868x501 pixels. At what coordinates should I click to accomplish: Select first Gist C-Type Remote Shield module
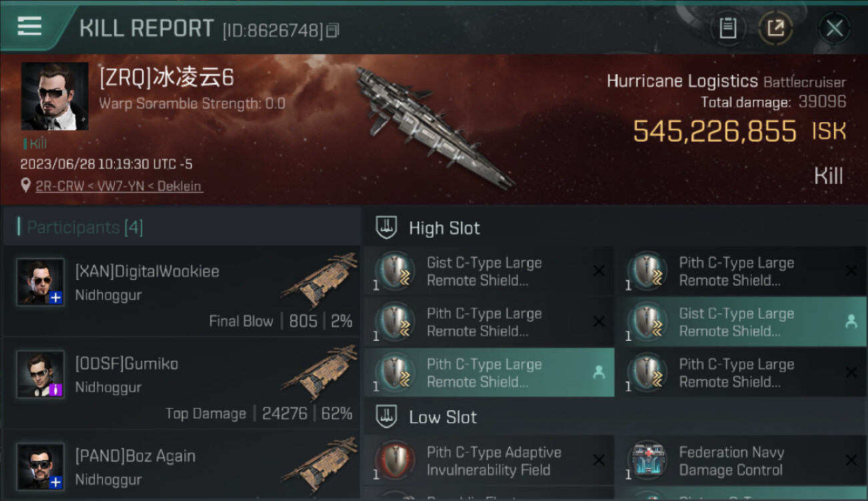[x=489, y=271]
